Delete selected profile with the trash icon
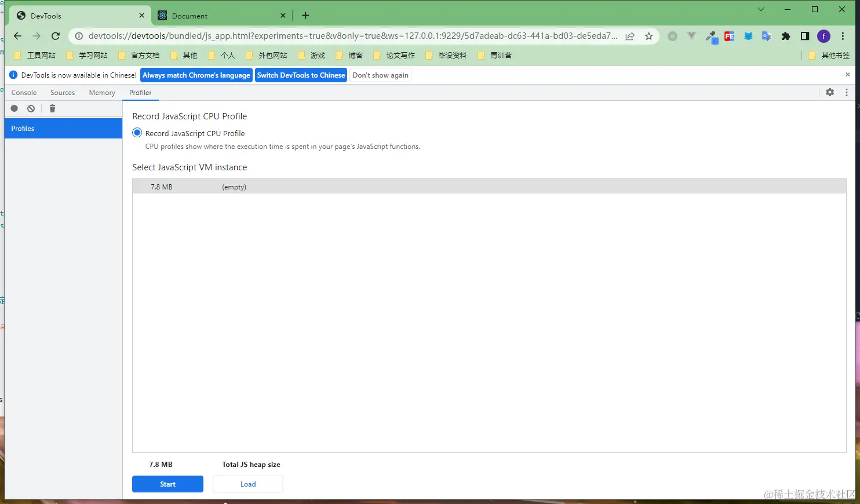The height and width of the screenshot is (504, 860). tap(52, 108)
